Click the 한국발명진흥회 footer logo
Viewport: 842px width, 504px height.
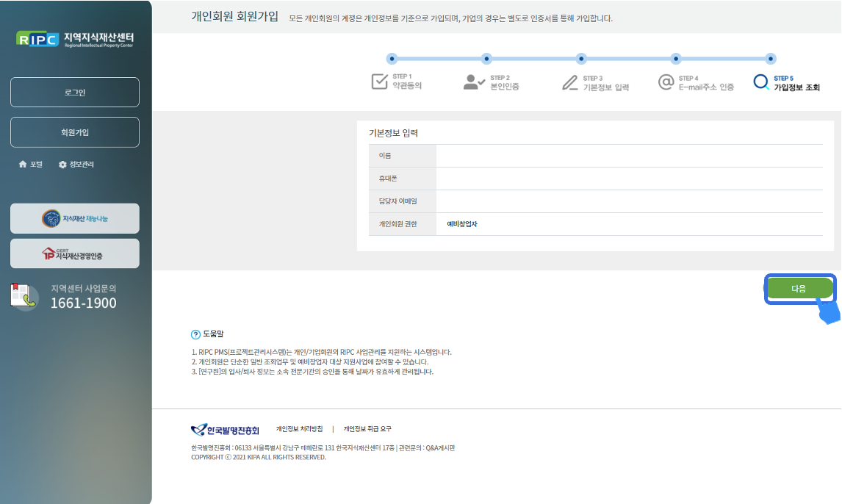click(225, 430)
